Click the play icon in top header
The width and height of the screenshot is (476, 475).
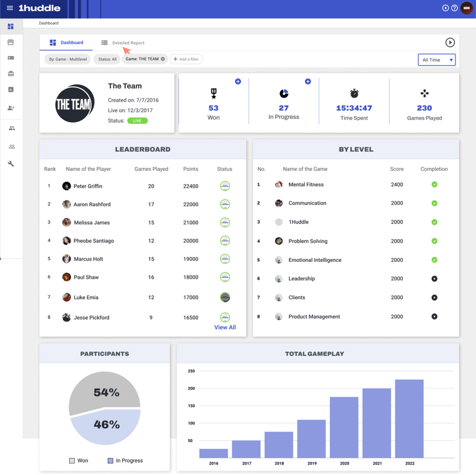[x=446, y=8]
